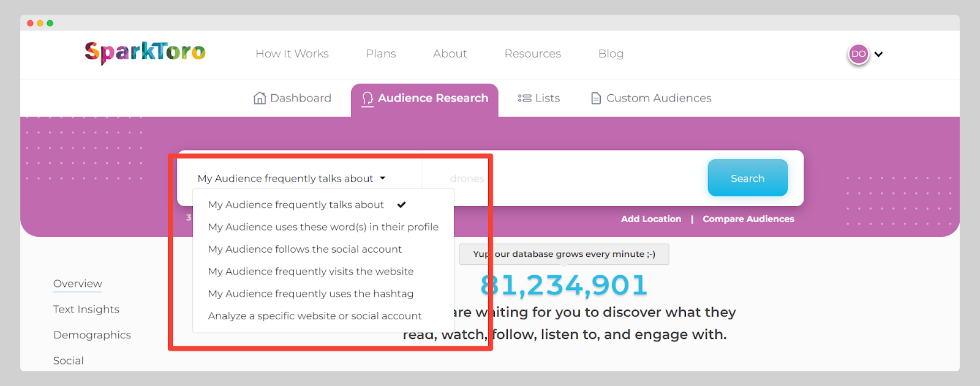Click the 81,234,901 counter
980x386 pixels.
pyautogui.click(x=564, y=285)
